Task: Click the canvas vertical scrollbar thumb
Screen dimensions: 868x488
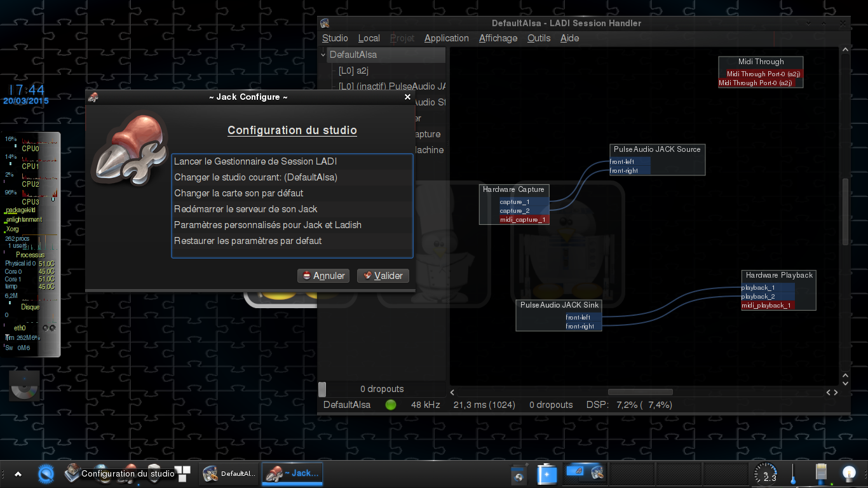Action: click(845, 212)
